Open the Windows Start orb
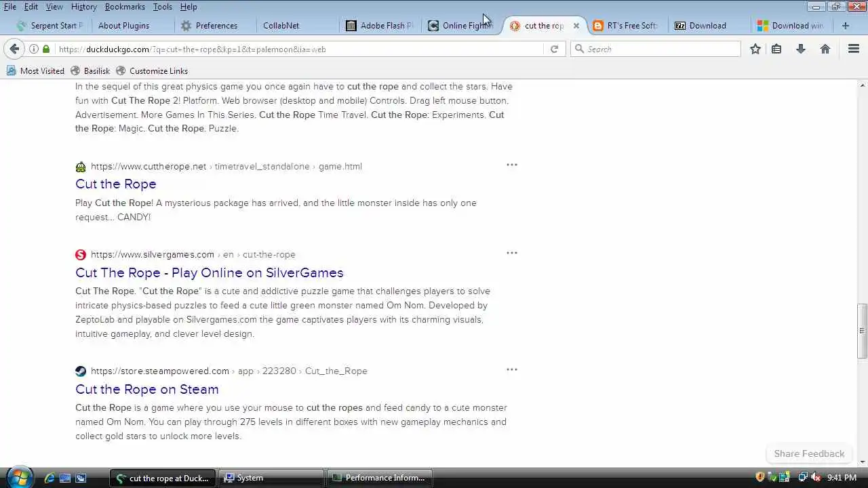This screenshot has height=488, width=868. click(x=18, y=477)
